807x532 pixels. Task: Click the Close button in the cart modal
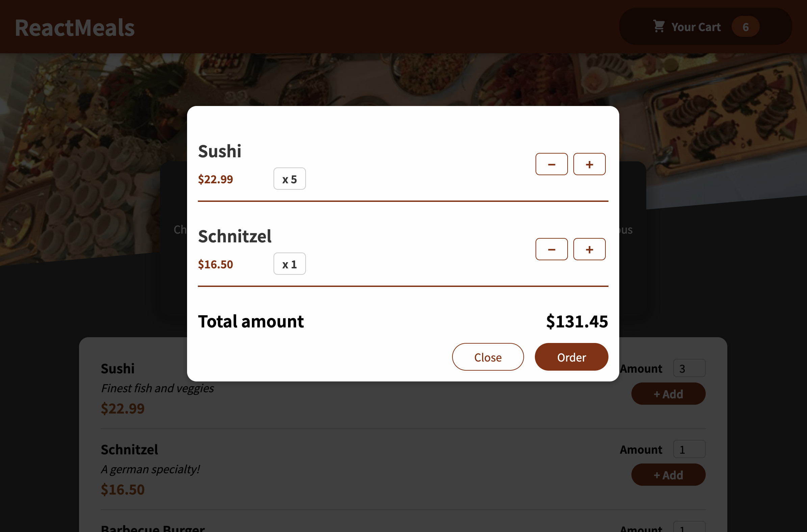[x=488, y=357]
